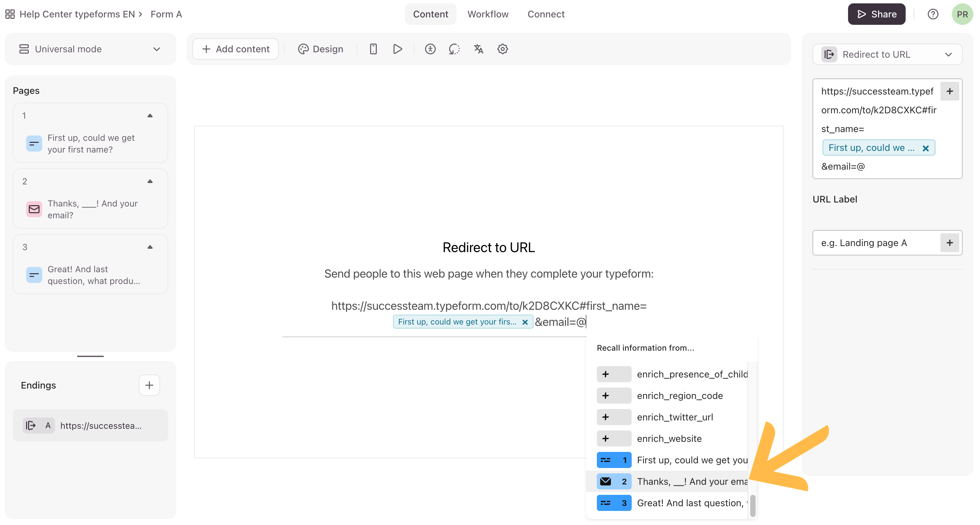Click the Add content button

click(x=235, y=49)
